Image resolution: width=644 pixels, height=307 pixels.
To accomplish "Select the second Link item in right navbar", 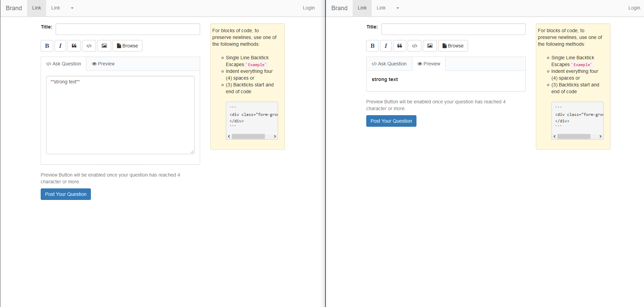I will click(x=381, y=8).
